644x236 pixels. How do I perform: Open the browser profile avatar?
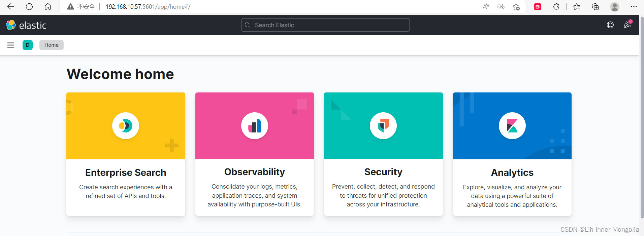(x=615, y=7)
